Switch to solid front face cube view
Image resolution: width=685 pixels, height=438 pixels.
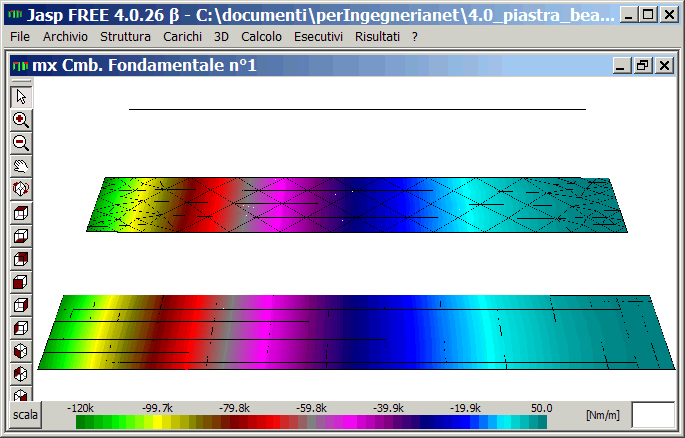pos(21,282)
